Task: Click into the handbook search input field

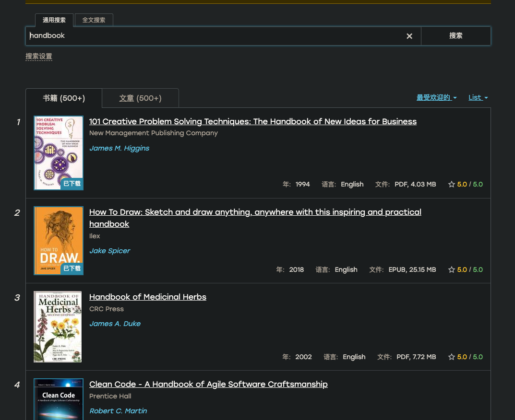Action: coord(216,36)
